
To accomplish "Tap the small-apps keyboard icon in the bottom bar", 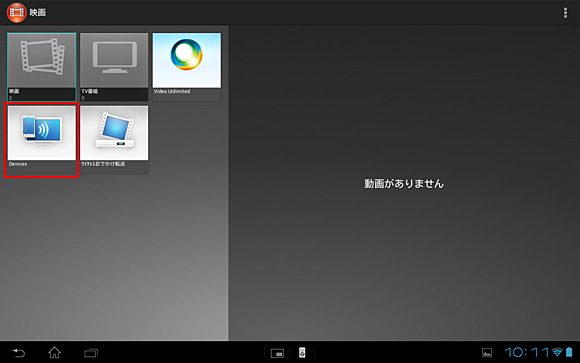I will click(277, 353).
